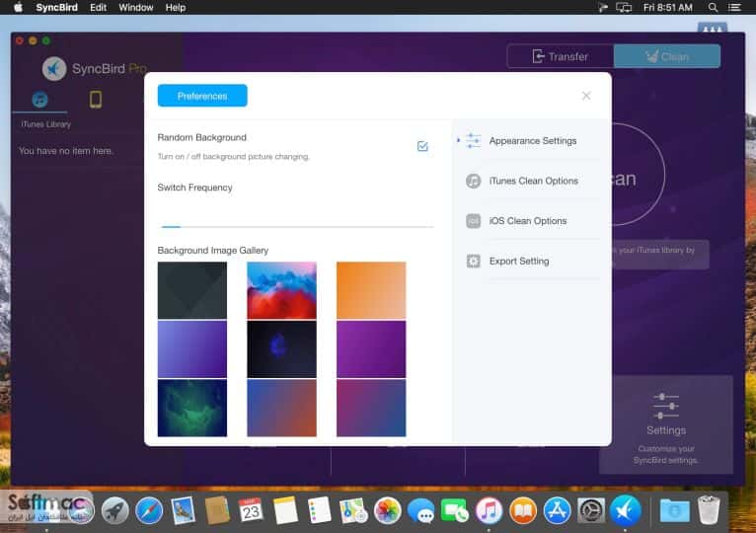Viewport: 756px width, 533px height.
Task: Open Reminders list in the Dock
Action: coord(319,510)
